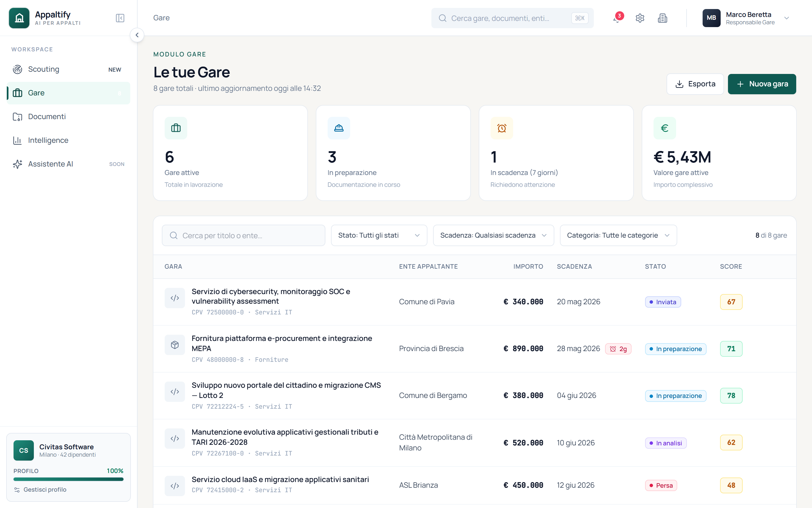Click the Appaltify home logo icon
Screen dimensions: 812x508
19,18
